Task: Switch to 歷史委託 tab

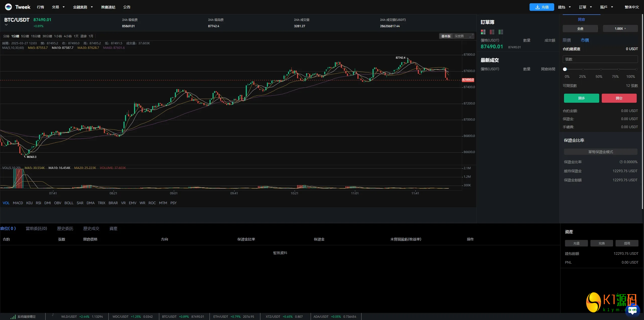Action: pyautogui.click(x=65, y=228)
